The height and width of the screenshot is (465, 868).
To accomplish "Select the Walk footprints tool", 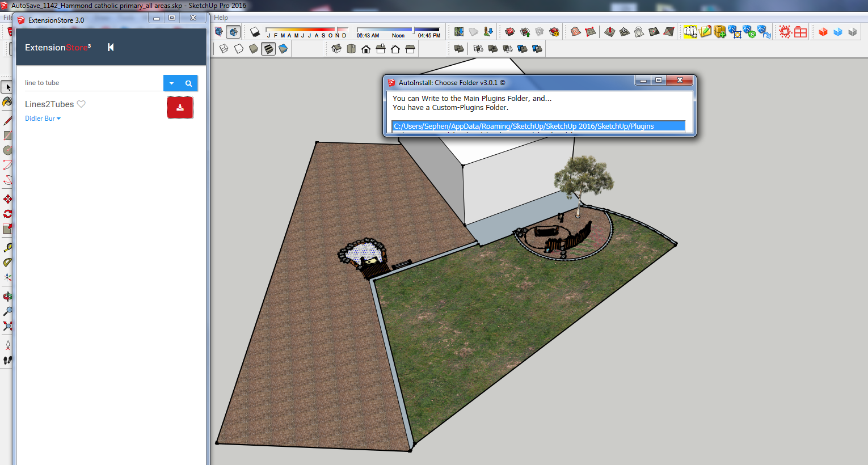I will tap(7, 360).
